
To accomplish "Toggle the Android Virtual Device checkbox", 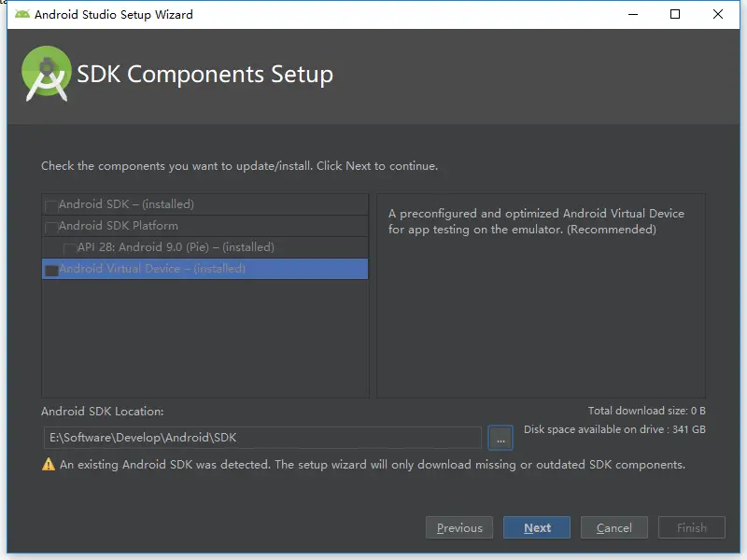I will (x=51, y=270).
